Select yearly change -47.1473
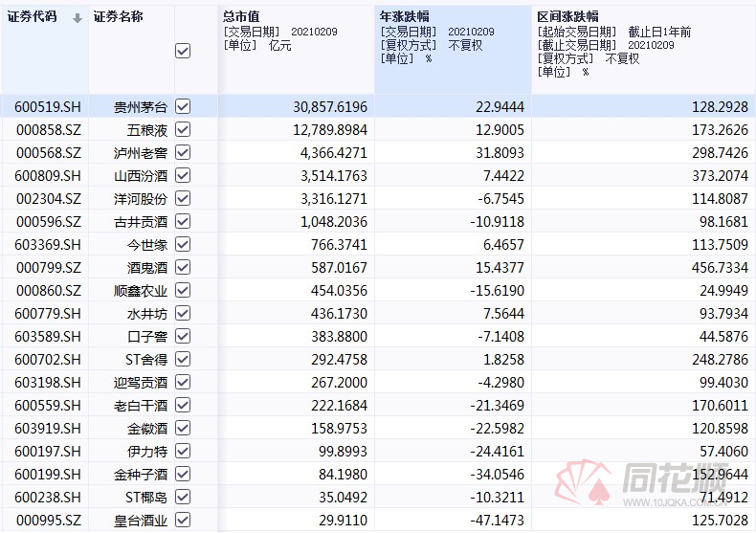The height and width of the screenshot is (533, 756). point(497,521)
